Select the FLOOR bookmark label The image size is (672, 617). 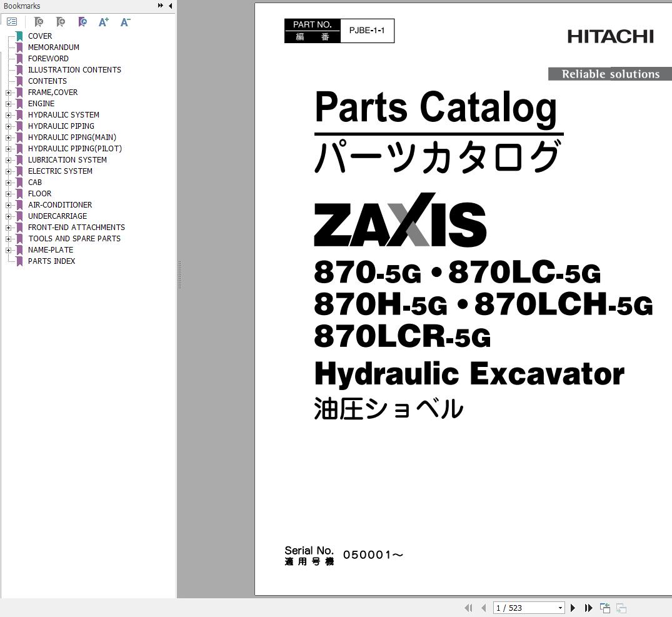point(39,194)
